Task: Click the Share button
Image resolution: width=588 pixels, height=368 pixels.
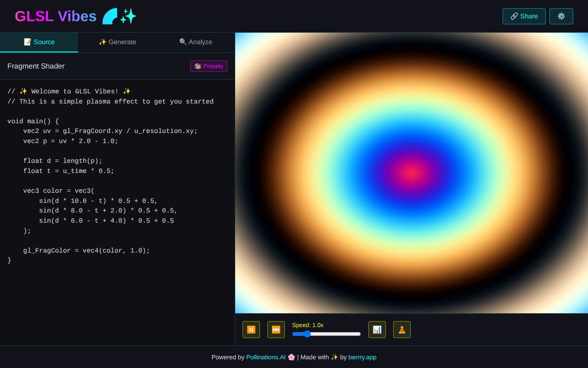Action: pos(524,16)
